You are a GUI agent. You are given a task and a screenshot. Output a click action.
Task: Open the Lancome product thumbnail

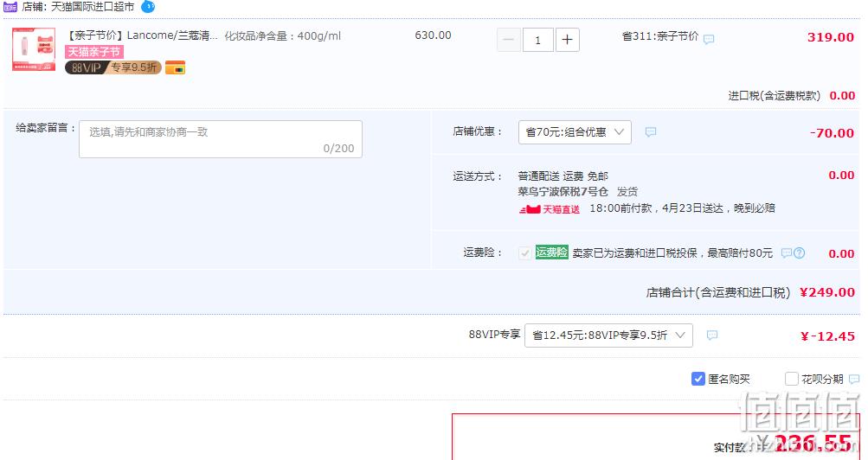(x=34, y=49)
